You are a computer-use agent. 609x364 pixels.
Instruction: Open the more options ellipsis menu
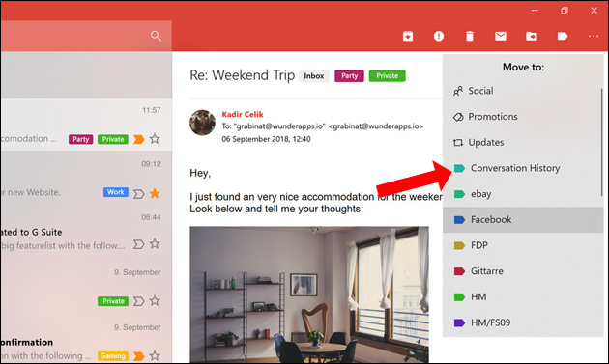tap(594, 36)
